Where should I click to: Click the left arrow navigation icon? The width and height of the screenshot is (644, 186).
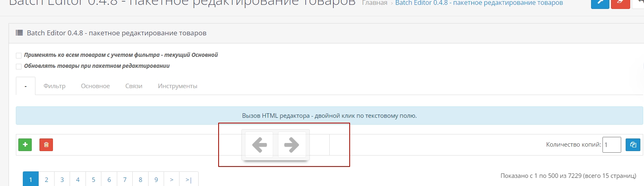(x=259, y=145)
